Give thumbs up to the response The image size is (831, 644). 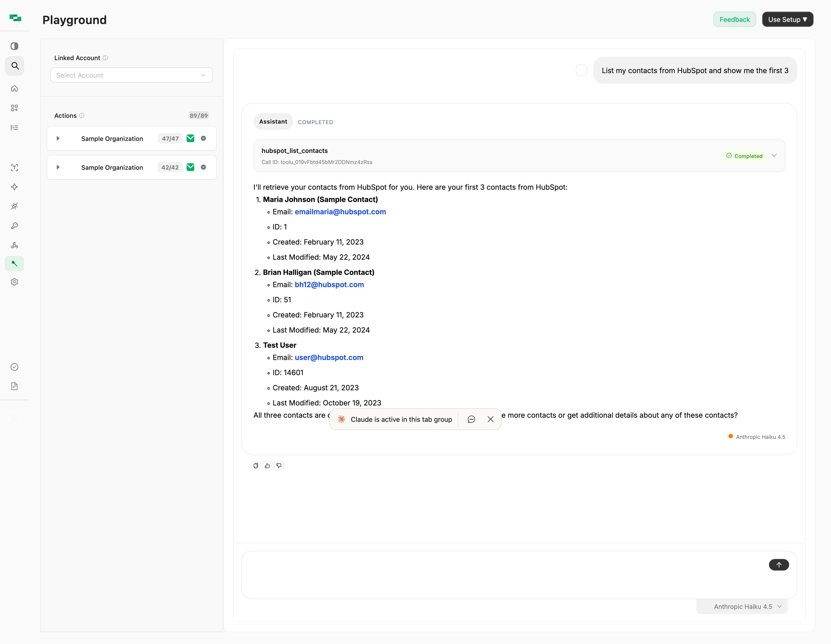tap(267, 466)
